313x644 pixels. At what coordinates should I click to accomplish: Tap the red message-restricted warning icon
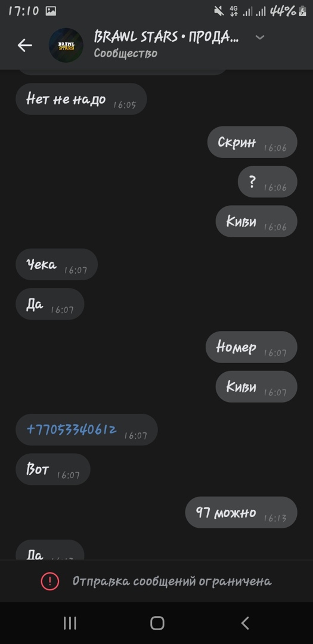(x=50, y=581)
